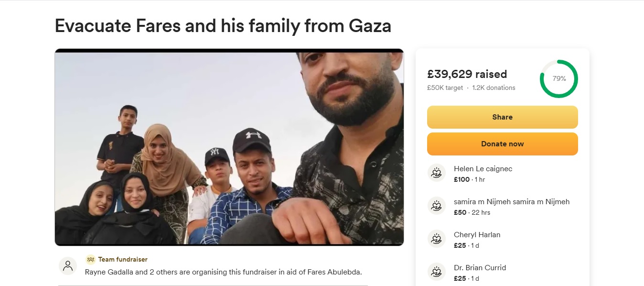Open the fundraiser's main family photo

tap(229, 147)
